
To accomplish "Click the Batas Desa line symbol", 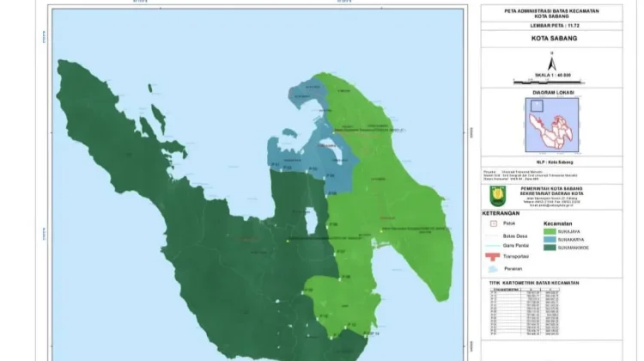I will 493,236.
